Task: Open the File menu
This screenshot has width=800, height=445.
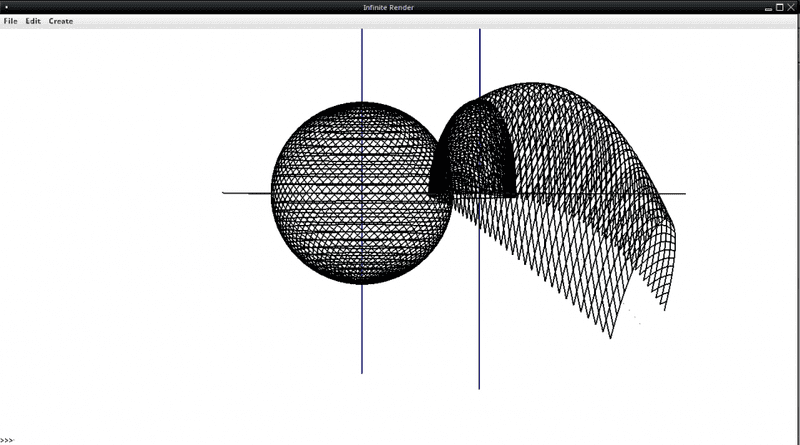Action: tap(10, 21)
